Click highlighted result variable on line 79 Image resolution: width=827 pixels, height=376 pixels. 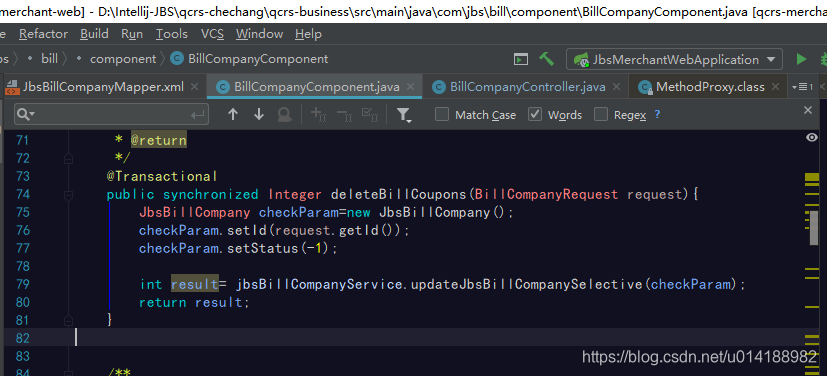(195, 284)
